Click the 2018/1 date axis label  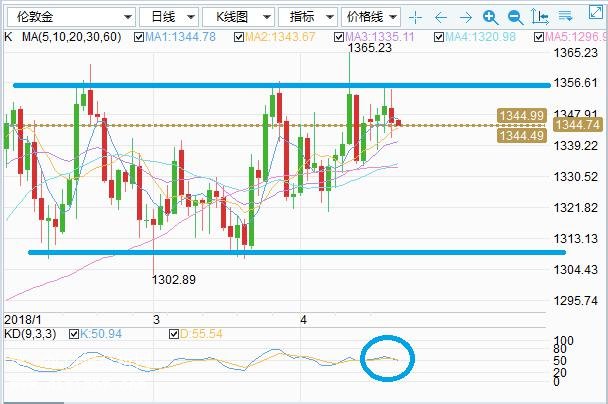[22, 320]
